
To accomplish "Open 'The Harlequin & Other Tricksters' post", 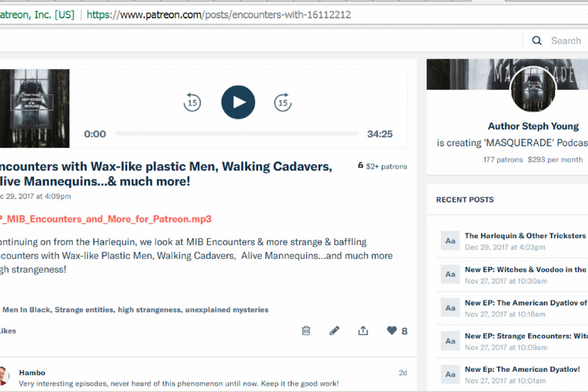I will pyautogui.click(x=525, y=236).
